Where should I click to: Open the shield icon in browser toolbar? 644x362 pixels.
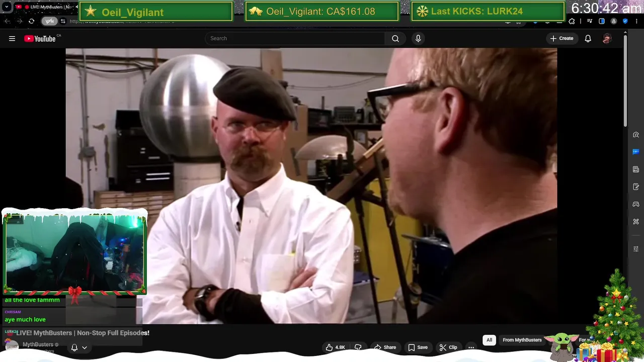pyautogui.click(x=625, y=21)
